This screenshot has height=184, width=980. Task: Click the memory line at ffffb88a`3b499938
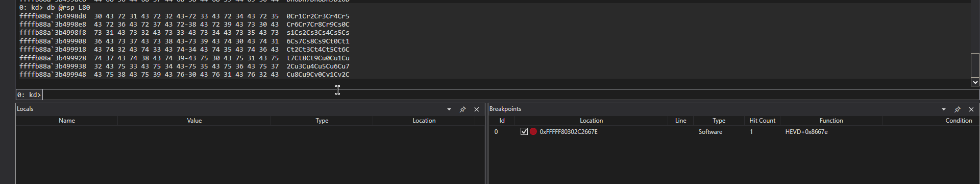pyautogui.click(x=184, y=66)
